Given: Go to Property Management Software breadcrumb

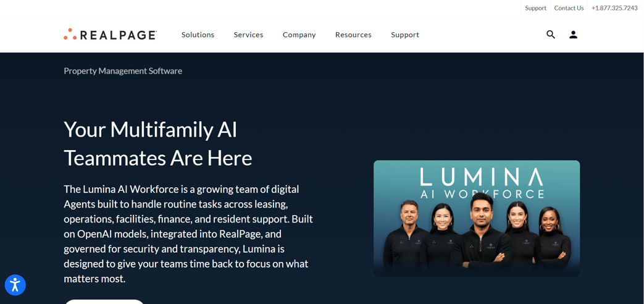Looking at the screenshot, I should [x=123, y=71].
